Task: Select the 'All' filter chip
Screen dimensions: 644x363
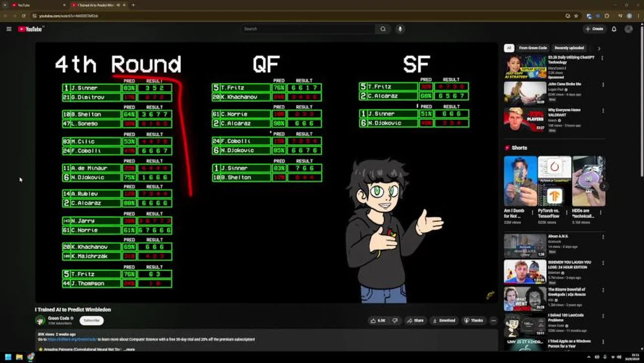Action: pyautogui.click(x=509, y=48)
